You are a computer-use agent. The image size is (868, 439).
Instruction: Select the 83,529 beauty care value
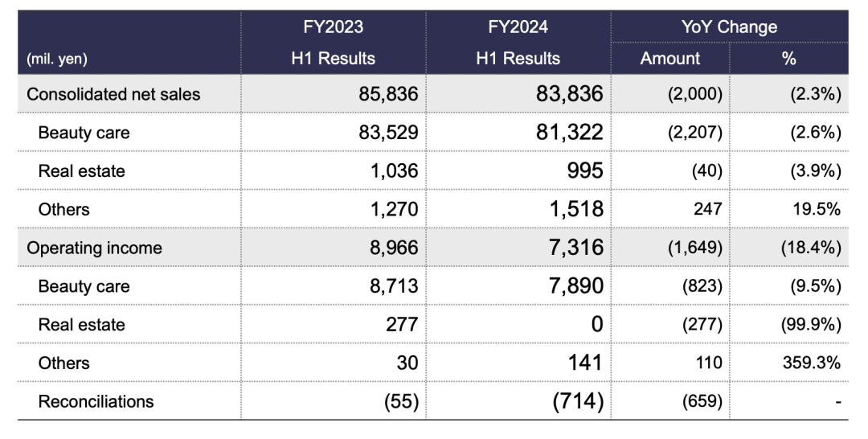point(388,133)
